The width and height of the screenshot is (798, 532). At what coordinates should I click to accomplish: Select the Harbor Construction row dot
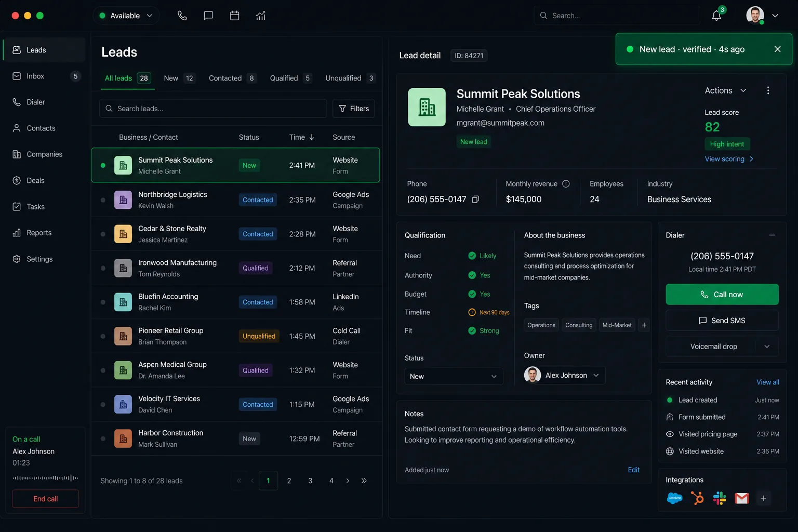pyautogui.click(x=103, y=439)
